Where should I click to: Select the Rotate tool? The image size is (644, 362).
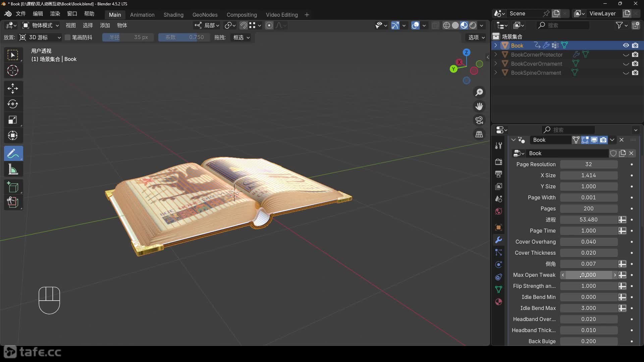coord(13,104)
